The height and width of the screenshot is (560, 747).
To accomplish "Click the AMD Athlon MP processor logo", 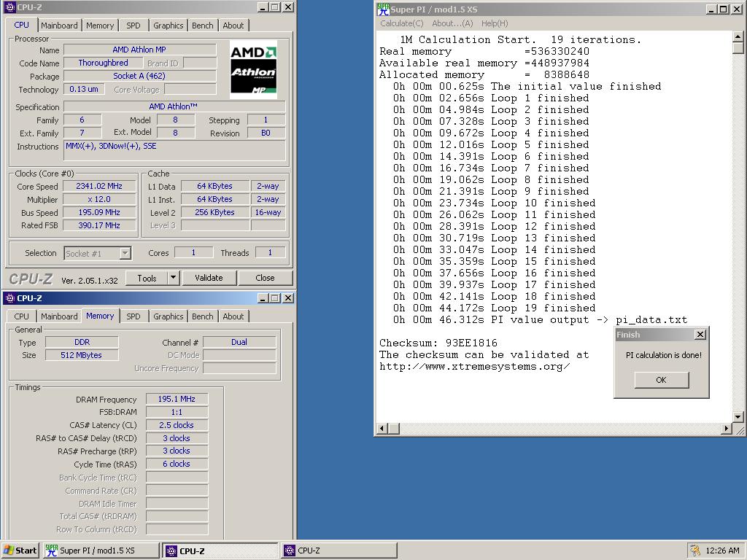I will pos(253,69).
